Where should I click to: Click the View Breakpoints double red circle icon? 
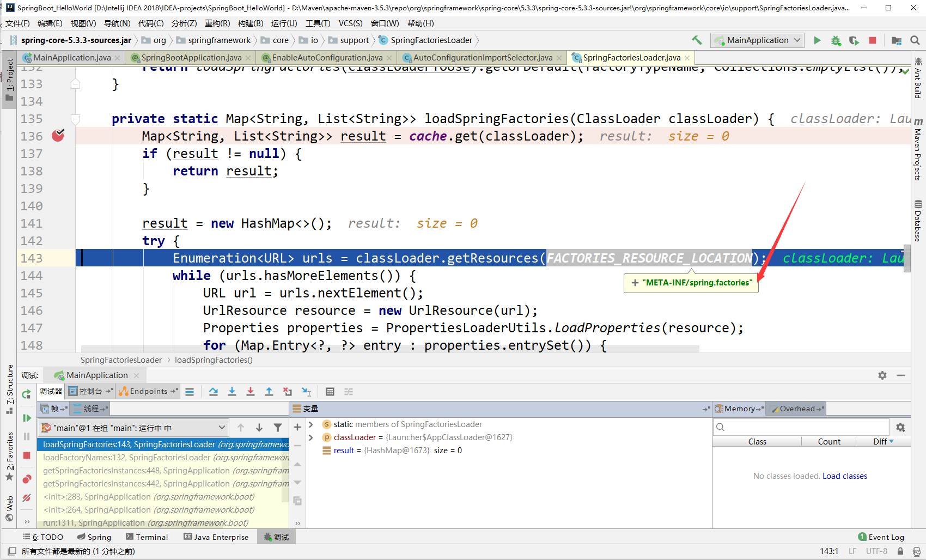tap(26, 479)
